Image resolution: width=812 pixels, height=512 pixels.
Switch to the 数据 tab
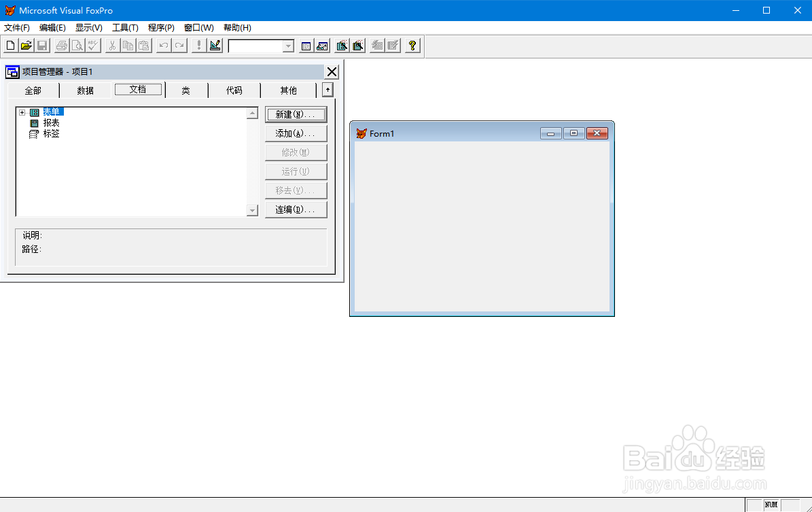(x=86, y=90)
